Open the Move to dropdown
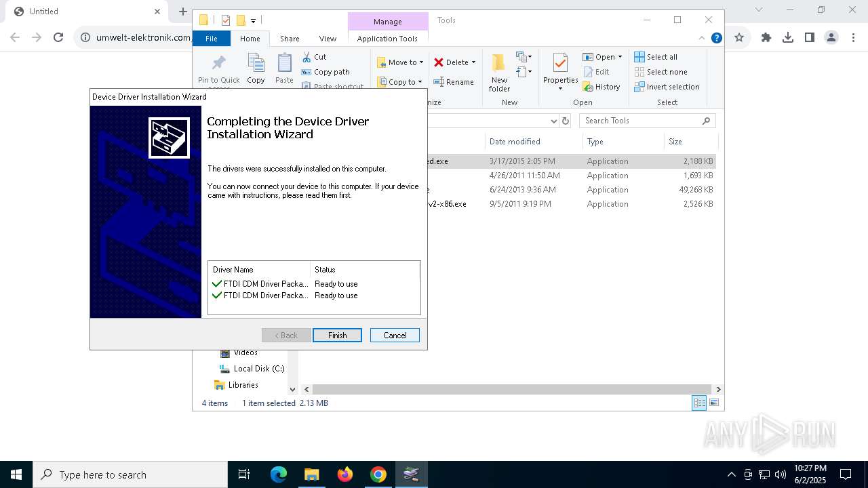This screenshot has height=488, width=868. point(400,62)
